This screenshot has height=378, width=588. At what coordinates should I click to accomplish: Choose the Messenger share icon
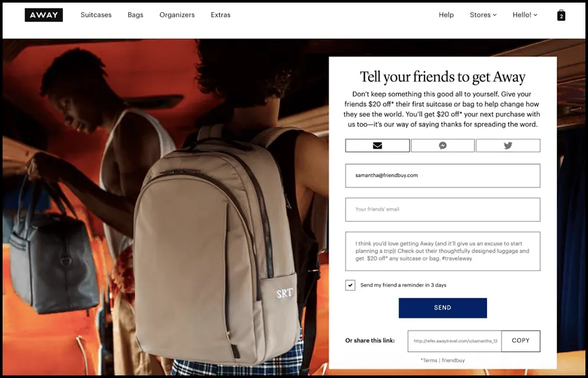pos(443,145)
